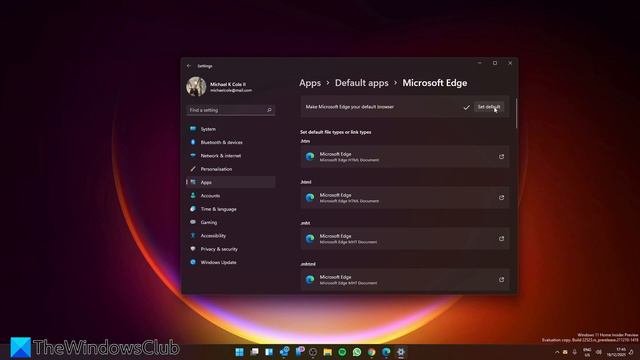Click the Settings back arrow
Image resolution: width=640 pixels, height=360 pixels.
pyautogui.click(x=189, y=66)
